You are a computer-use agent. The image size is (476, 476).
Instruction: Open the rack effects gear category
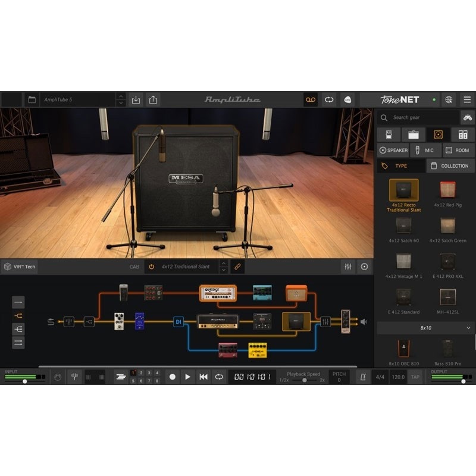(463, 134)
